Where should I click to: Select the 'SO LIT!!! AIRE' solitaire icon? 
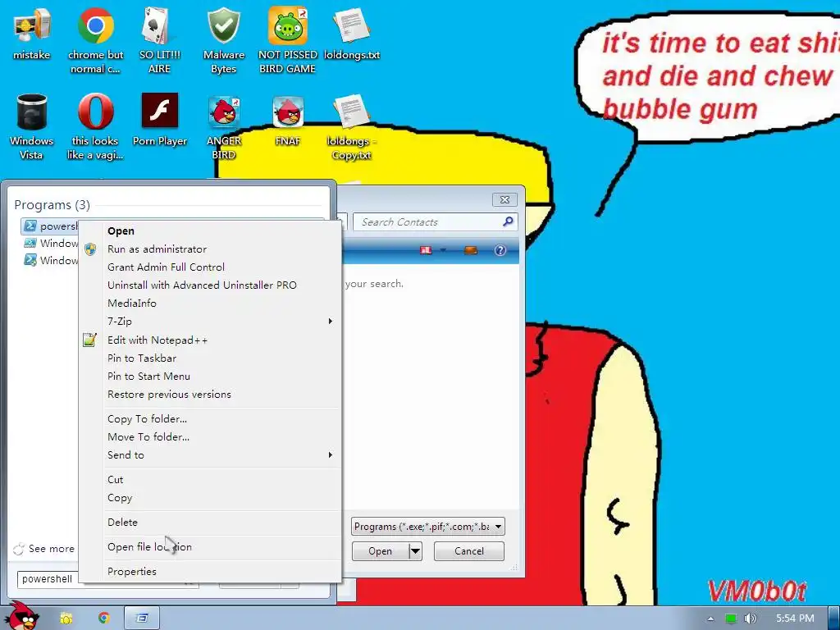coord(160,41)
